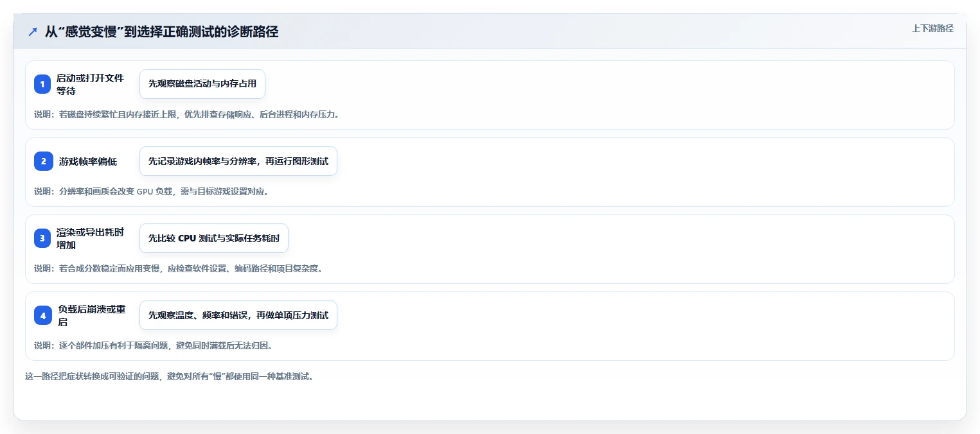Select 先记录游戏内帧率与分辨率，再运行图形测试 button
The height and width of the screenshot is (434, 980).
coord(238,161)
